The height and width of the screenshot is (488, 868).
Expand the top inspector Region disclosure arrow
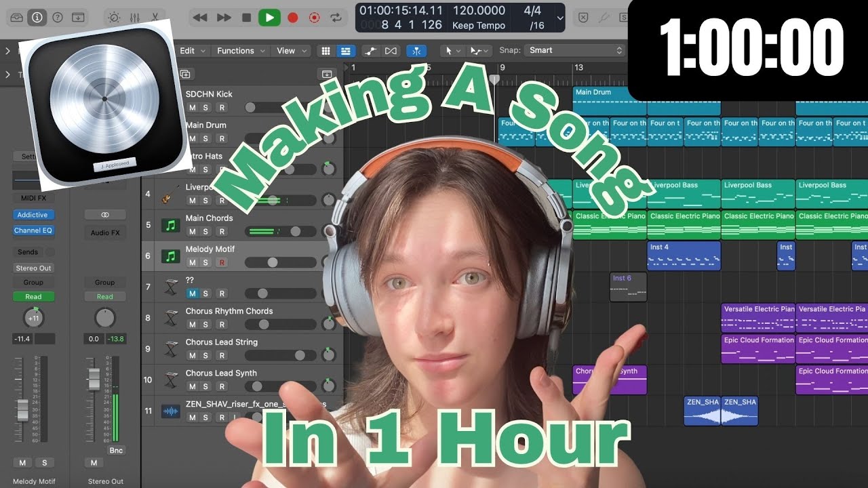tap(8, 51)
